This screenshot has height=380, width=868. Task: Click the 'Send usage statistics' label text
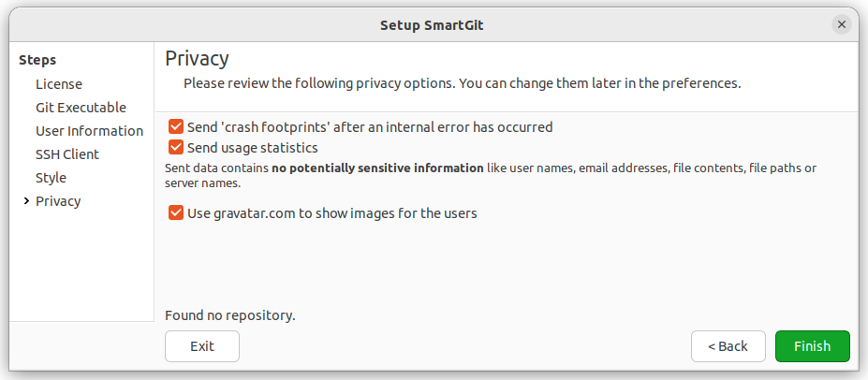click(x=253, y=148)
